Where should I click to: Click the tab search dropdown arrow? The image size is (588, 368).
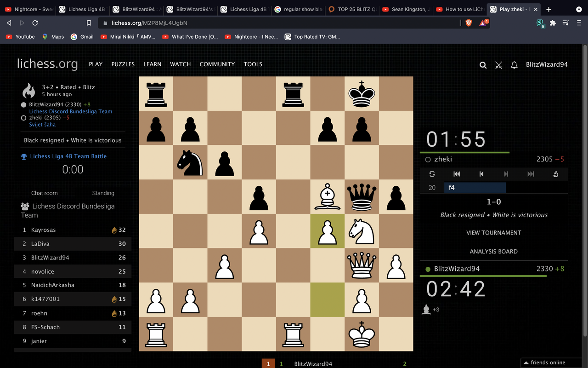tap(578, 9)
